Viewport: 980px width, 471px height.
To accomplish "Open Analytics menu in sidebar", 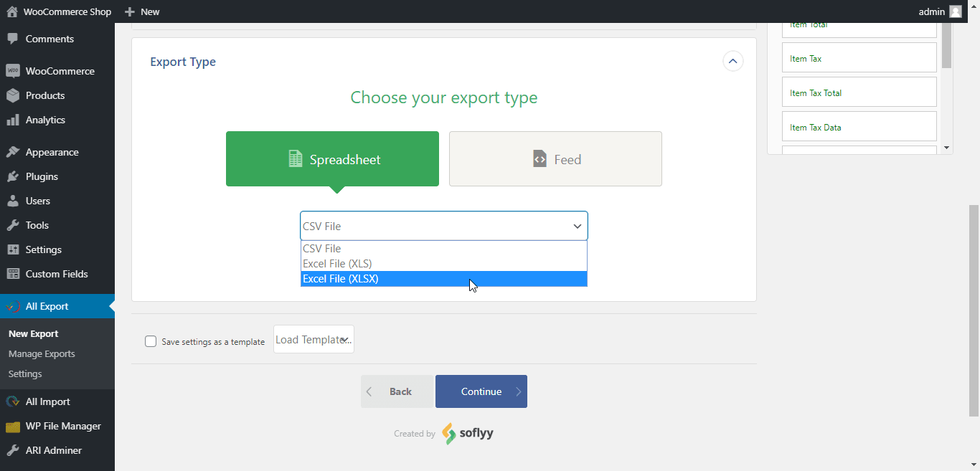I will pyautogui.click(x=57, y=120).
